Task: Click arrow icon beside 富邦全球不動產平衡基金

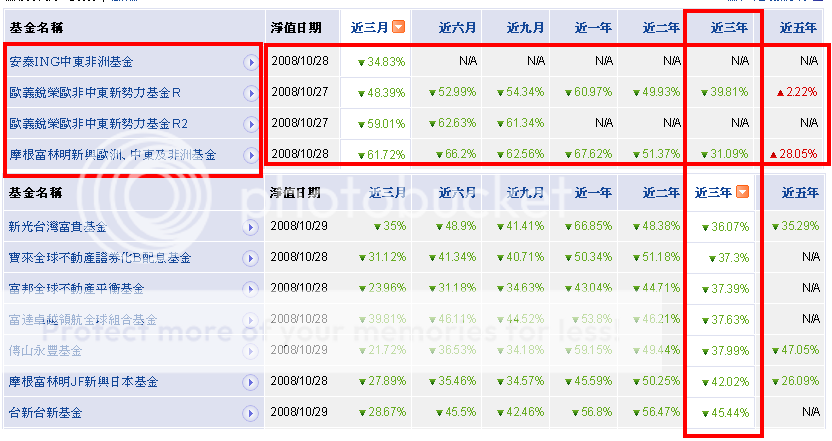Action: [x=250, y=289]
